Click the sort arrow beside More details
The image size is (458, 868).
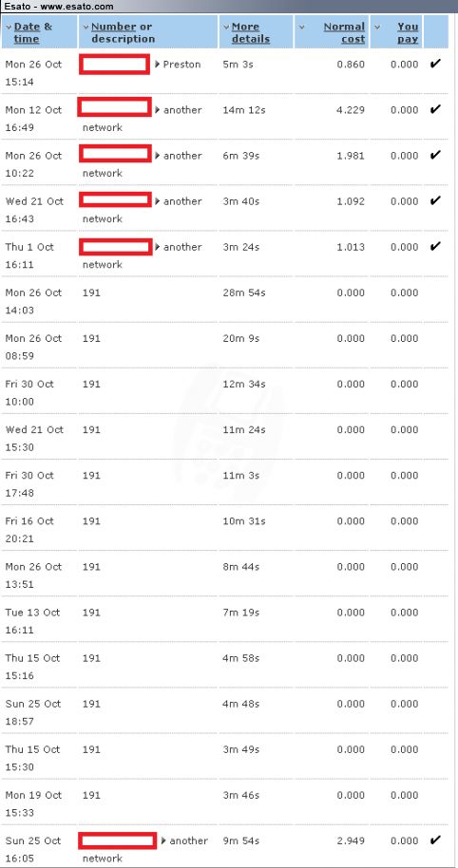click(x=226, y=28)
